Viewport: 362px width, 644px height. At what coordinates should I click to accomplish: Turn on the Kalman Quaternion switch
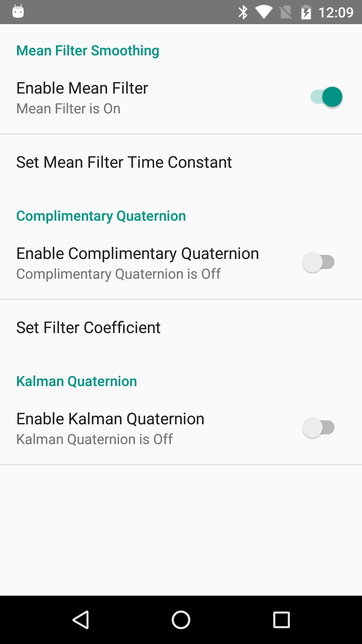pos(318,428)
